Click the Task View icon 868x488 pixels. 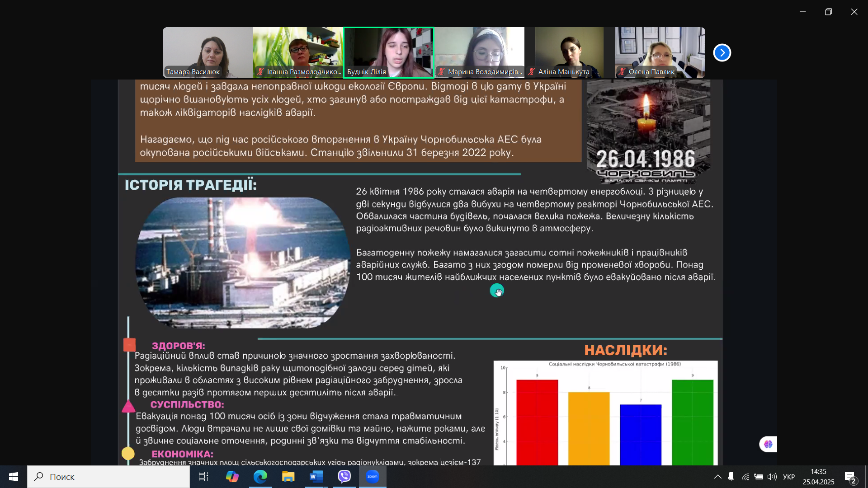coord(203,477)
